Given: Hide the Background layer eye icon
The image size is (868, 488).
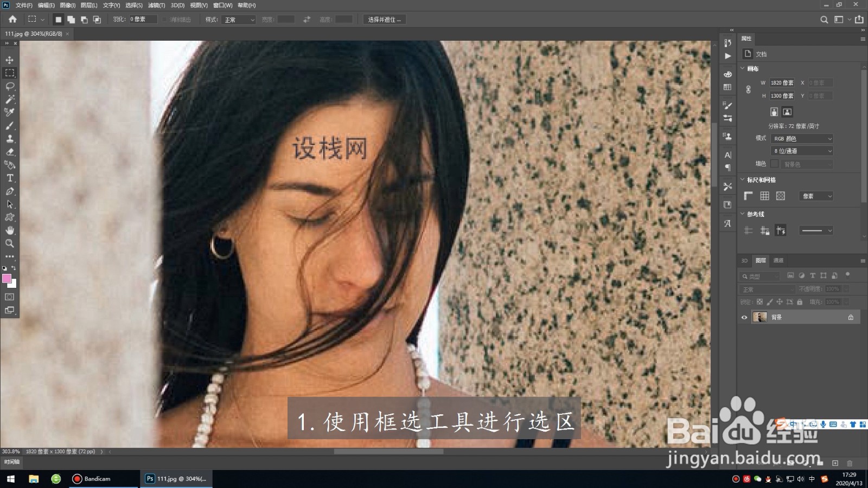Looking at the screenshot, I should tap(744, 318).
